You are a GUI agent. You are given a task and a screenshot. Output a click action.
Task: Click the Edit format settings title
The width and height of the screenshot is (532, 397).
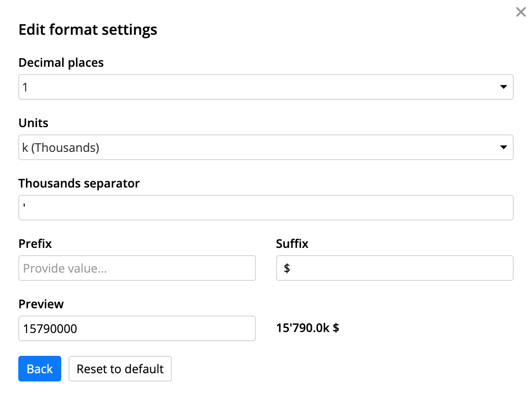tap(87, 29)
